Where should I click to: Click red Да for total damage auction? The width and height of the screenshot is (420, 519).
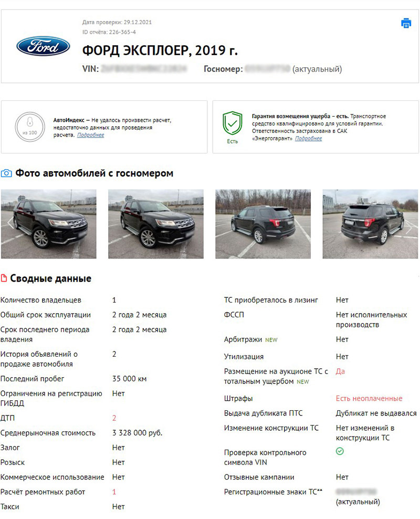pos(340,371)
